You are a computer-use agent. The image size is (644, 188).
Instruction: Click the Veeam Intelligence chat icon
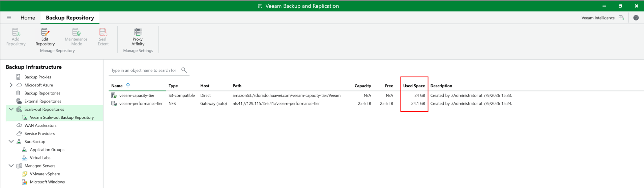click(x=621, y=18)
